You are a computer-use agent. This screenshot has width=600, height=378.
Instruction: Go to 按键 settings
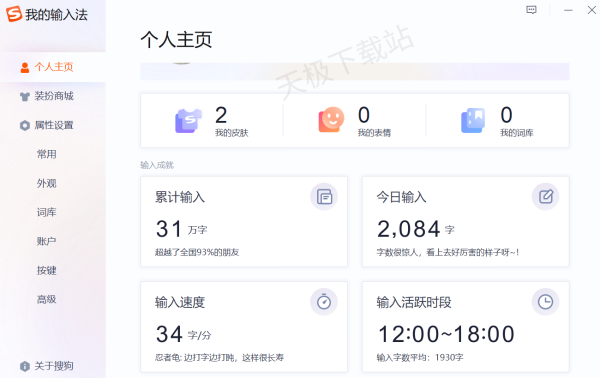(47, 270)
